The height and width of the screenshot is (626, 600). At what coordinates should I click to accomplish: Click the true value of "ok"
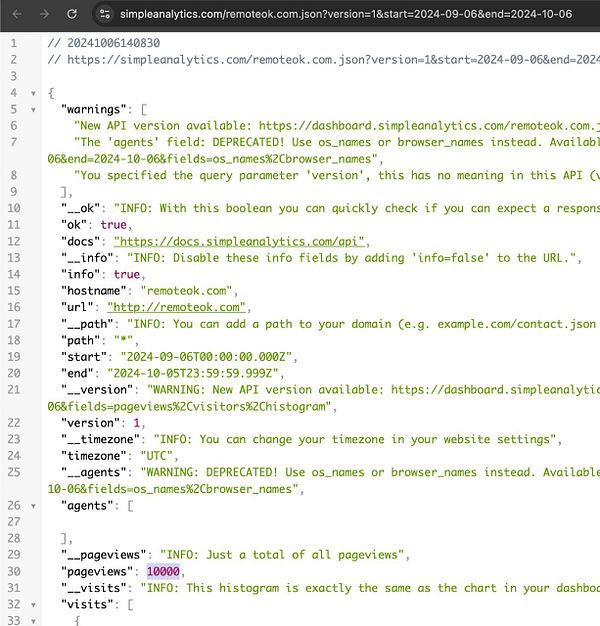(113, 225)
